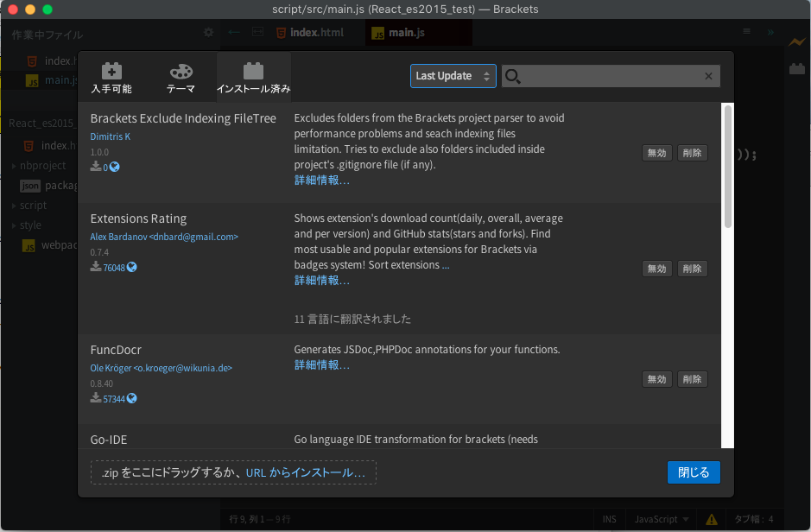Click the Go-IDE extension title

point(109,440)
